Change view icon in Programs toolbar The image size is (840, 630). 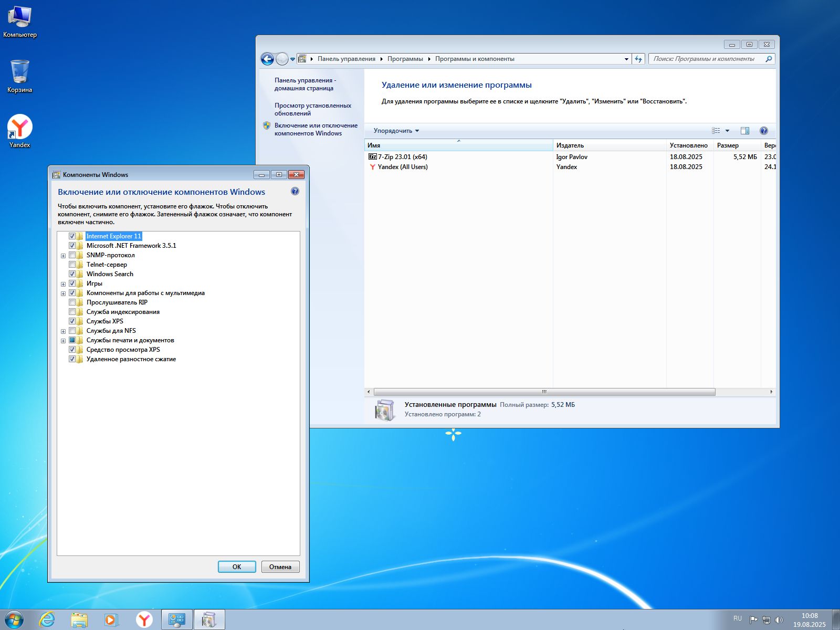point(716,131)
